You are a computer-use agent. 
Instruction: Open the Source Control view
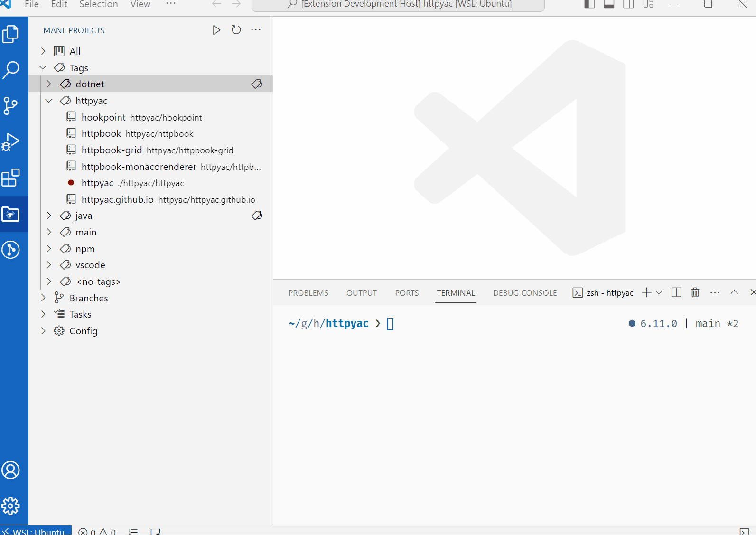point(11,105)
